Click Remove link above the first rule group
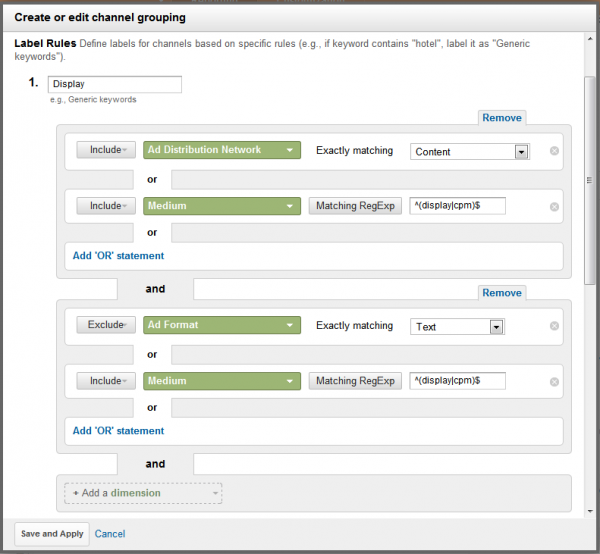Image resolution: width=600 pixels, height=554 pixels. 501,118
